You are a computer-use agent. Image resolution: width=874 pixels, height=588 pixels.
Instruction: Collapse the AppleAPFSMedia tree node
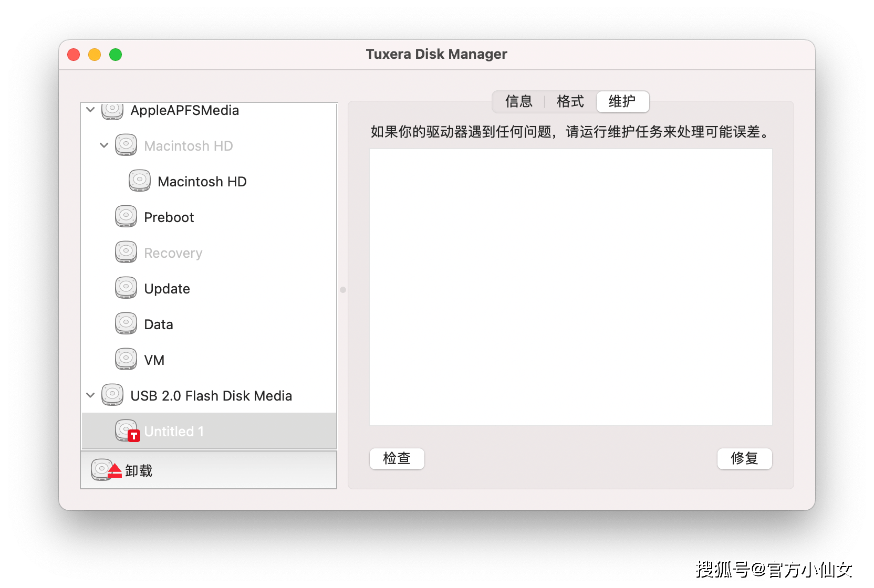pyautogui.click(x=90, y=110)
